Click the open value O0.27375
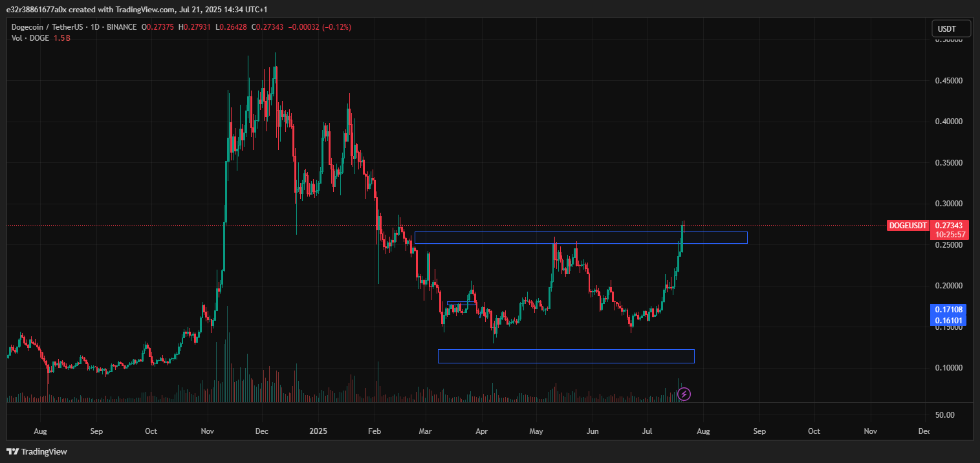This screenshot has height=463, width=980. (x=159, y=27)
